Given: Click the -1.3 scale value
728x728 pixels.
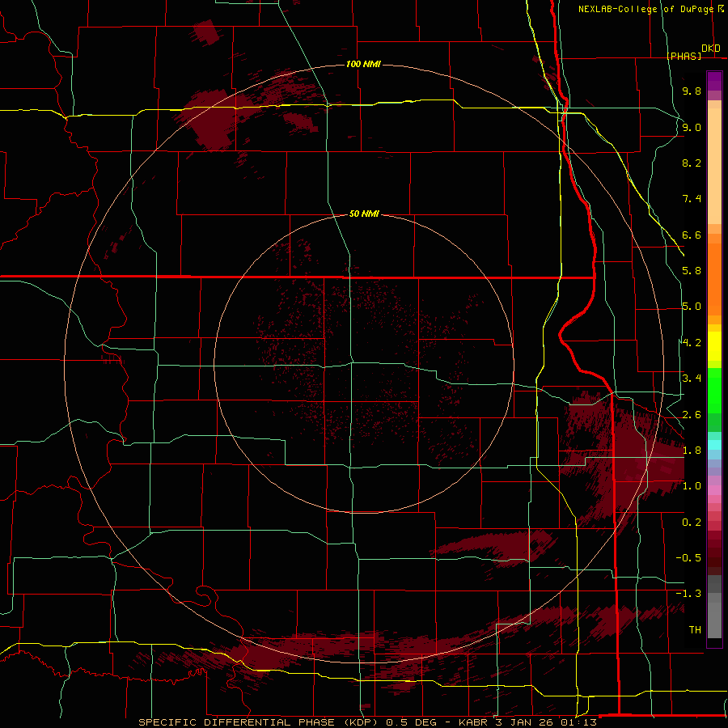Looking at the screenshot, I should point(688,594).
